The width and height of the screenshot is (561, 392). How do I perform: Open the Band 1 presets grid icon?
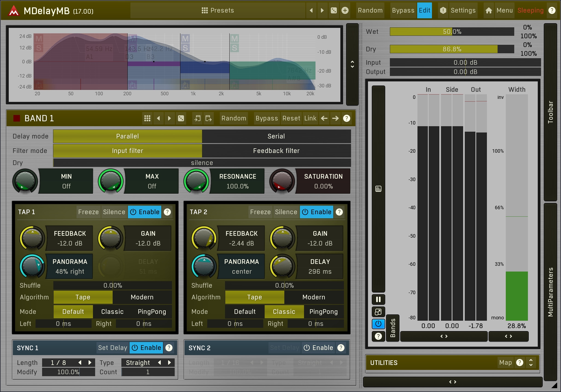coord(147,118)
